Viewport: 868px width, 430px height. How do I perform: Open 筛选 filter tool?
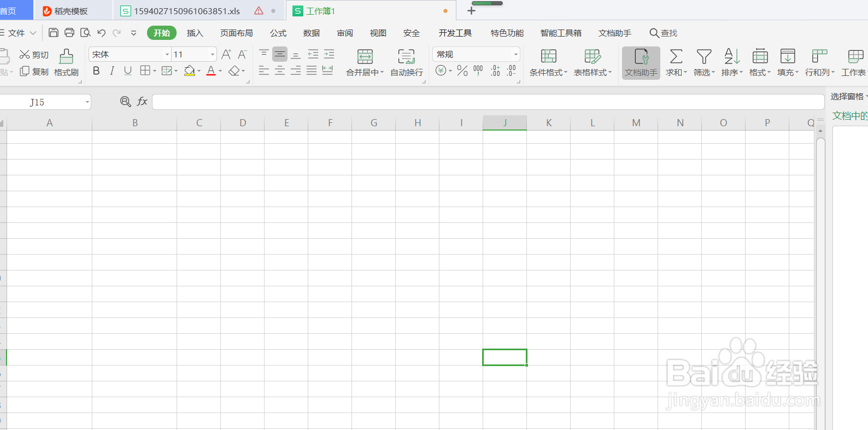point(704,62)
